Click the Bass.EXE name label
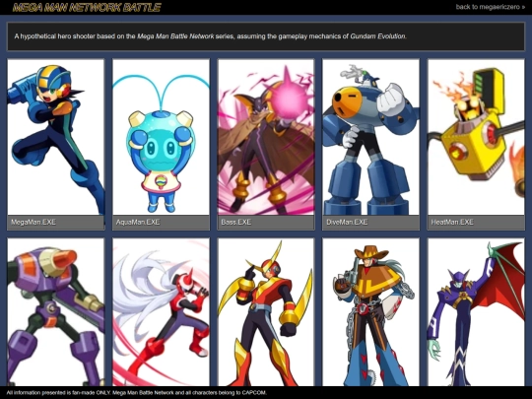 (x=236, y=223)
